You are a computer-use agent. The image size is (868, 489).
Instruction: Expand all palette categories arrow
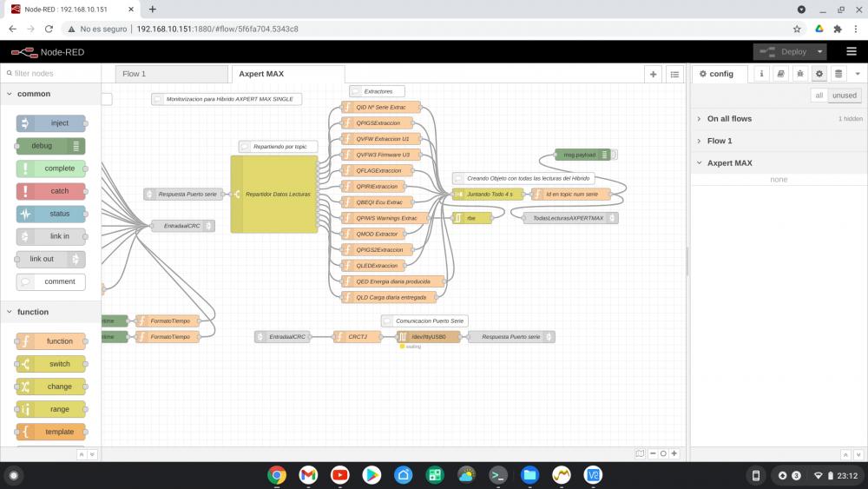coord(92,454)
